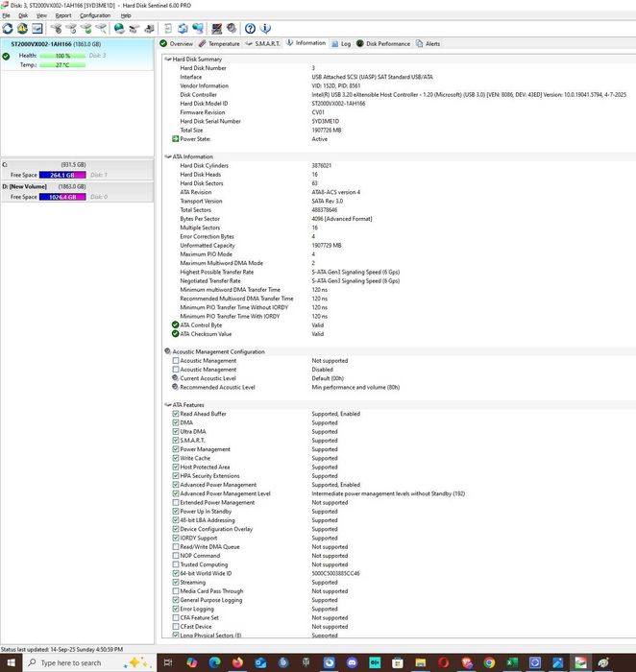Image resolution: width=636 pixels, height=672 pixels.
Task: Click the icon beside Current Acoustic Level
Action: 175,378
